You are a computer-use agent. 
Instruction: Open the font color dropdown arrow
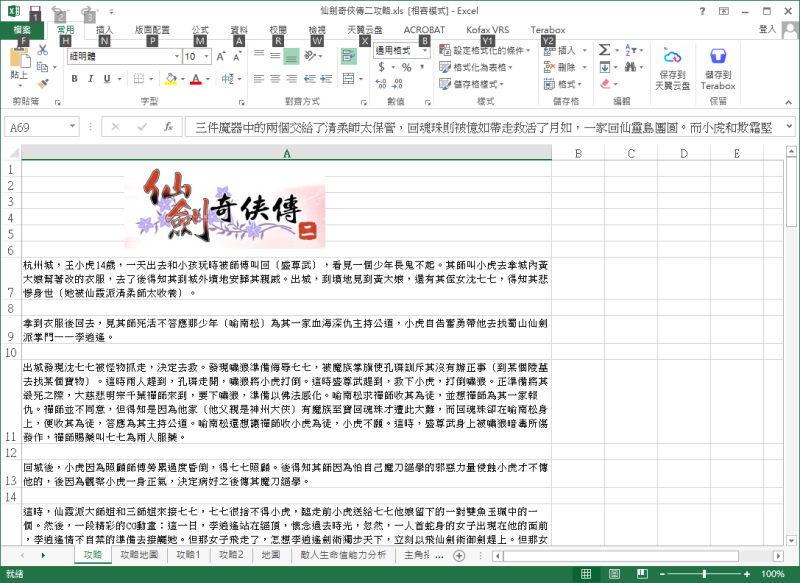click(208, 79)
